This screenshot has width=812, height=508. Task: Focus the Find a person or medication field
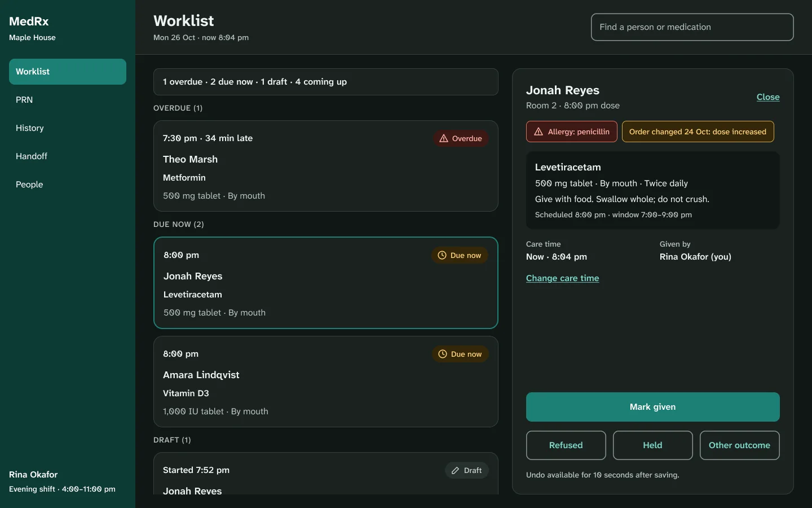click(x=692, y=27)
